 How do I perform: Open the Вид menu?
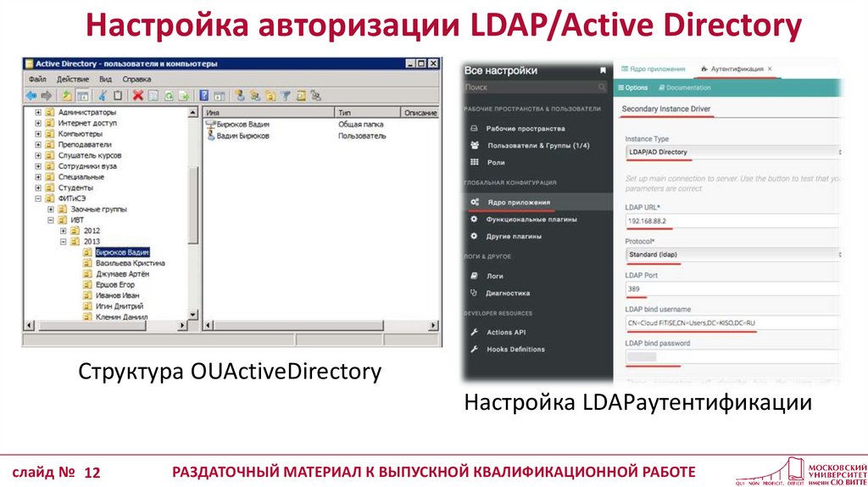pyautogui.click(x=105, y=79)
